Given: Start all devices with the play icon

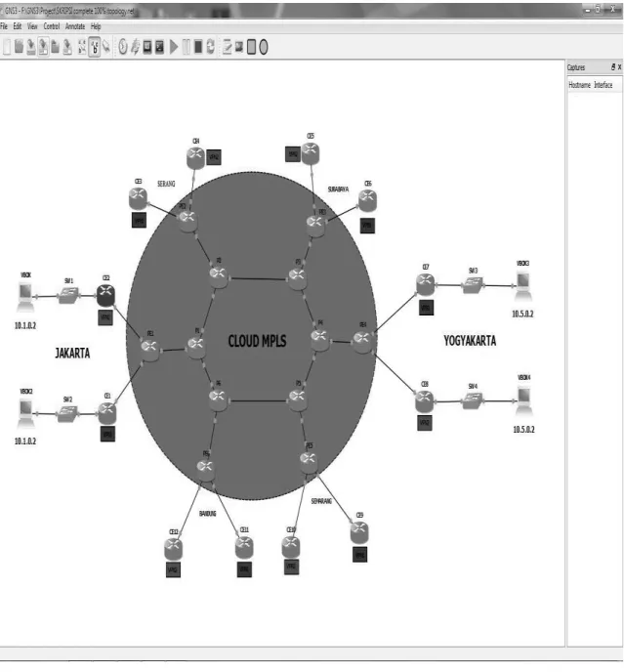Looking at the screenshot, I should tap(174, 47).
